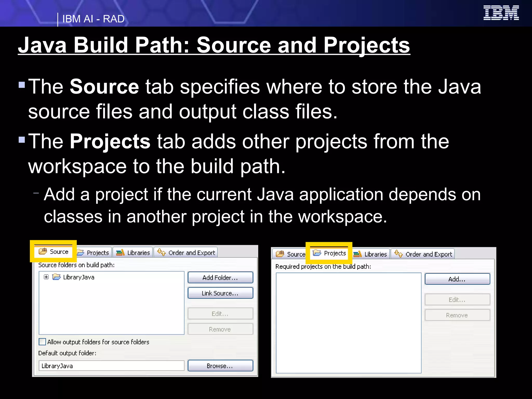
Task: Click the Browse... button for the output folder
Action: [220, 366]
